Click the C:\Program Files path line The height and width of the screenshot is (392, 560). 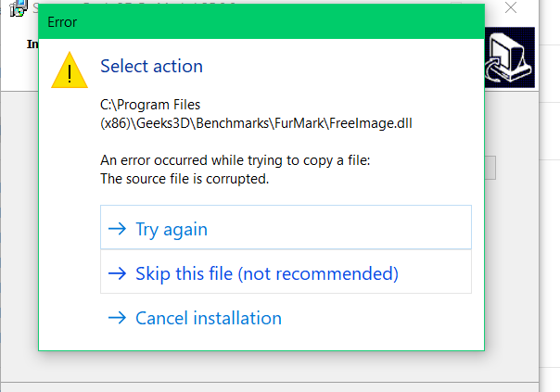(x=150, y=105)
